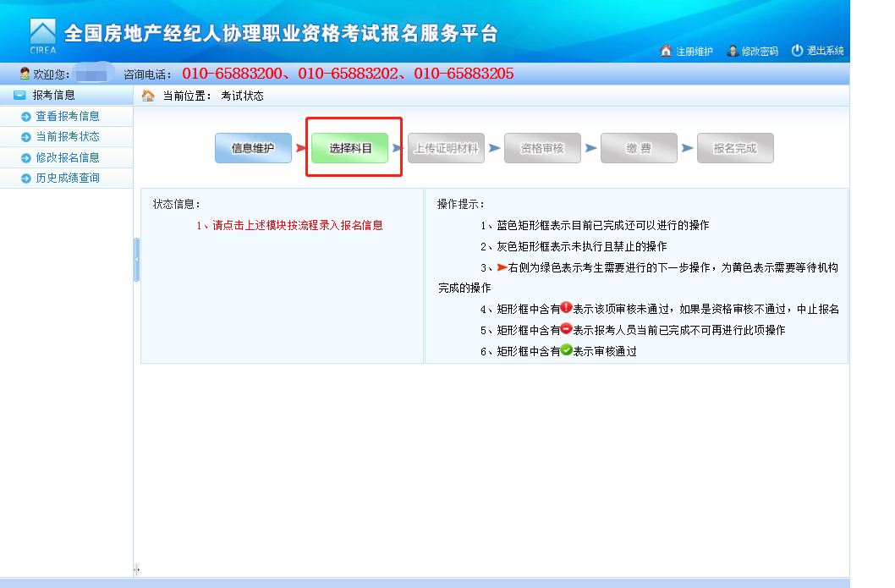Open 查看报考信息 in the sidebar

[x=68, y=117]
